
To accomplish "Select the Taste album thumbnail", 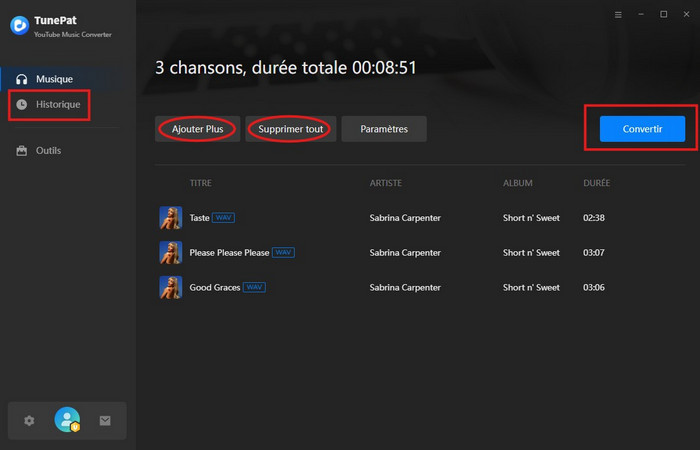I will tap(170, 218).
